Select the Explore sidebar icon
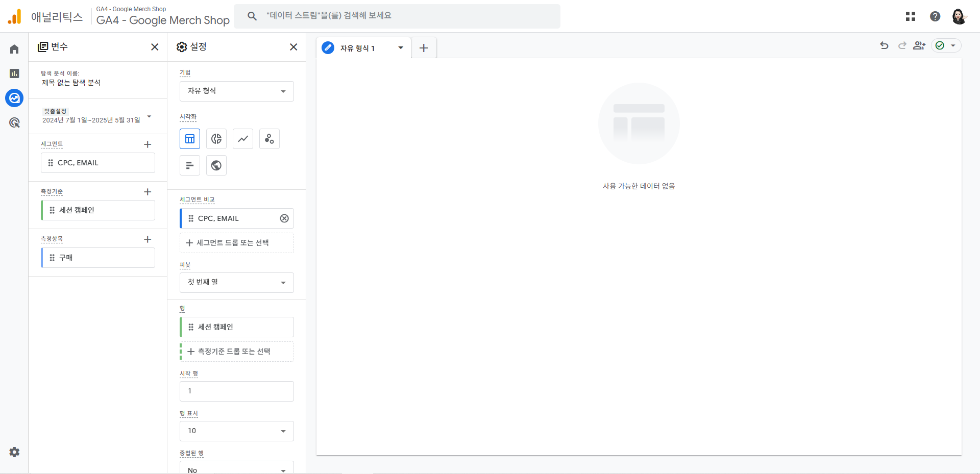 (x=14, y=98)
